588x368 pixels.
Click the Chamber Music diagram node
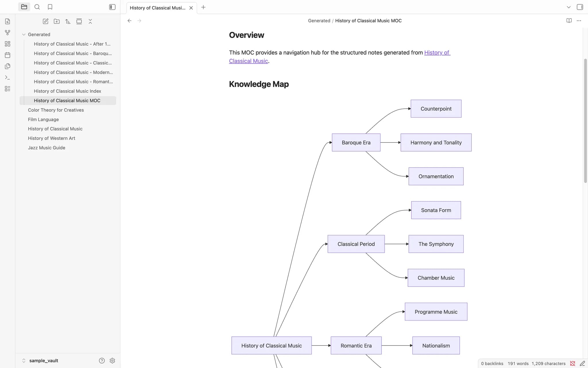pos(436,278)
